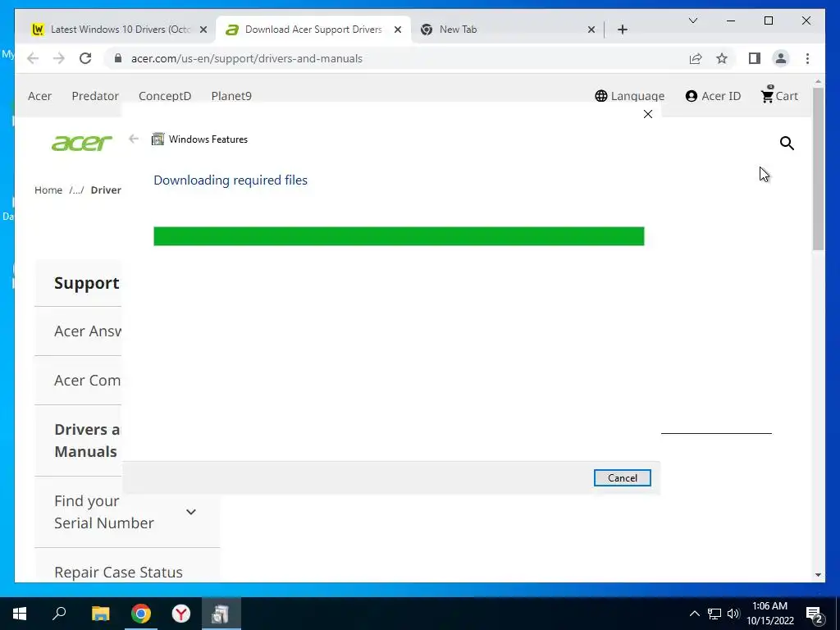Open Repair Case Status link
Image resolution: width=840 pixels, height=630 pixels.
pyautogui.click(x=118, y=572)
